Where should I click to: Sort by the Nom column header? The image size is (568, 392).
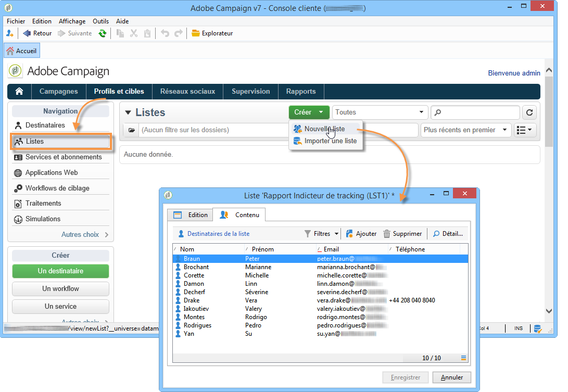click(209, 249)
